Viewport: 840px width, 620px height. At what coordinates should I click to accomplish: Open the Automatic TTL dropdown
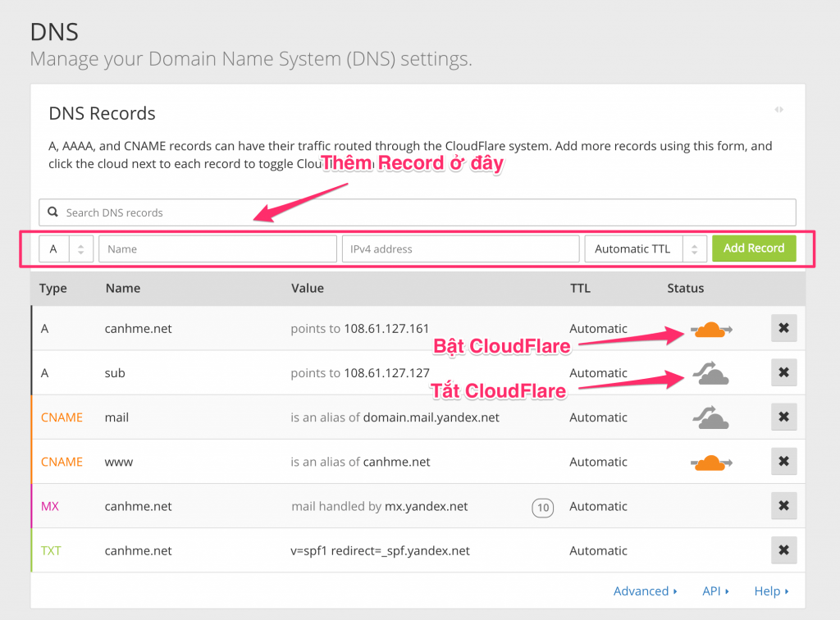tap(645, 249)
